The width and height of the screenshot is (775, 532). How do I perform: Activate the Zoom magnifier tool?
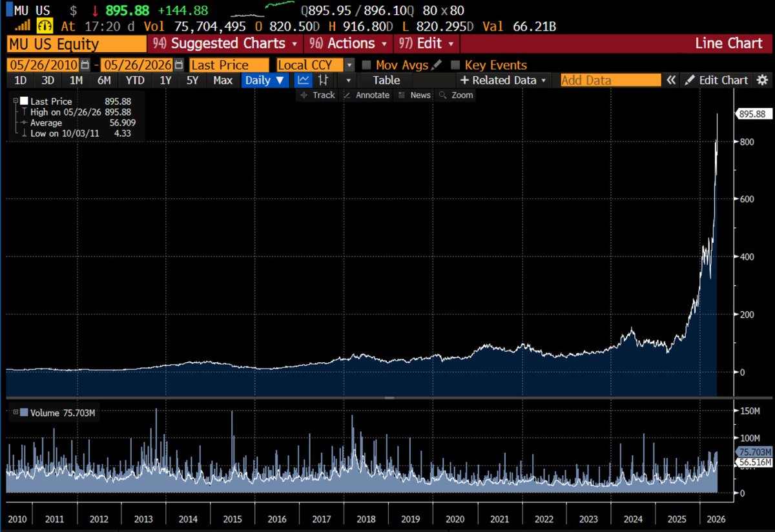click(457, 95)
